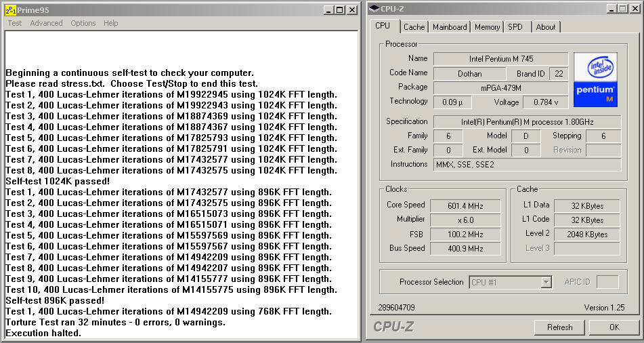Click the CPU-Z chip title bar icon

click(x=374, y=9)
